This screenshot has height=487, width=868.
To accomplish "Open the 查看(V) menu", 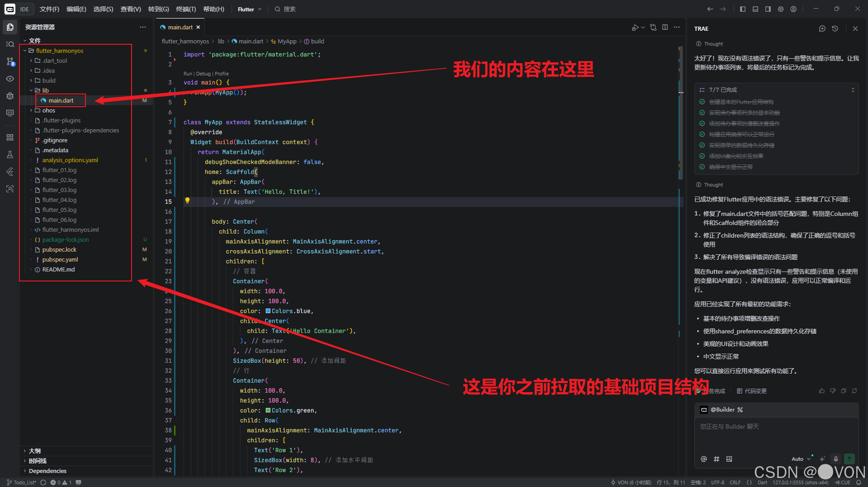I will [x=131, y=9].
